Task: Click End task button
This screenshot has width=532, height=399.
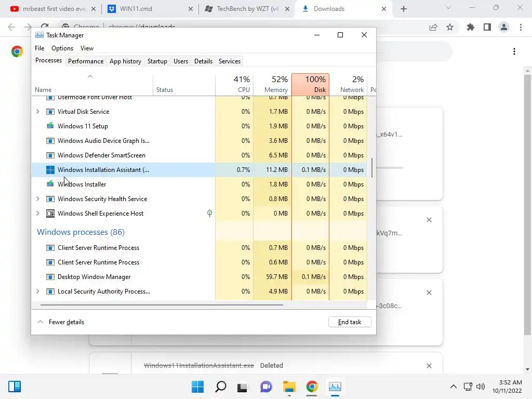Action: 350,322
